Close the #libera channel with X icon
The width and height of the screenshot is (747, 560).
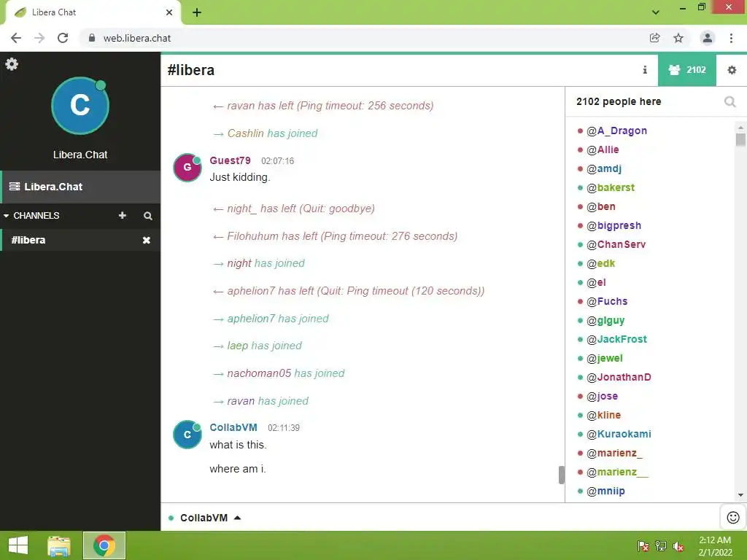pyautogui.click(x=146, y=240)
